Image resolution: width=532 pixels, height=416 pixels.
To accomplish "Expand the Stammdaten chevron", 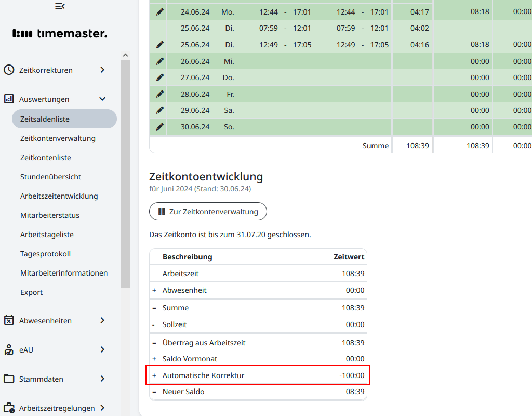I will 102,379.
